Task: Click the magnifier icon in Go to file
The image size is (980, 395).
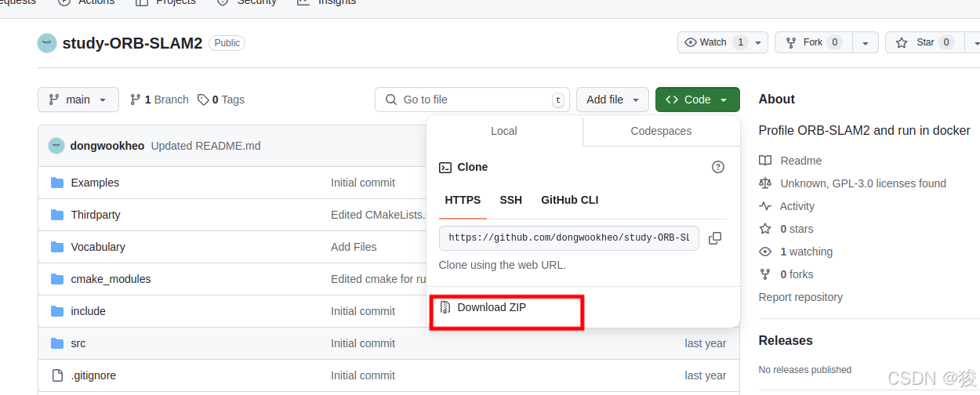Action: pos(391,100)
